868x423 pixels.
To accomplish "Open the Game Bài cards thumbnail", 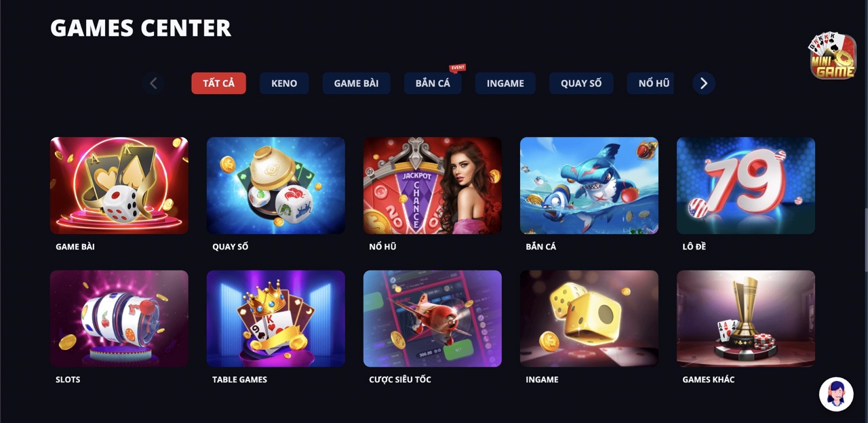I will click(119, 186).
